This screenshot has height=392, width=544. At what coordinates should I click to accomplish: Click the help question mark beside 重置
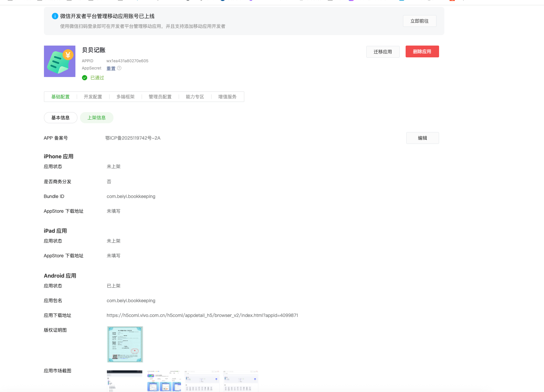tap(119, 68)
